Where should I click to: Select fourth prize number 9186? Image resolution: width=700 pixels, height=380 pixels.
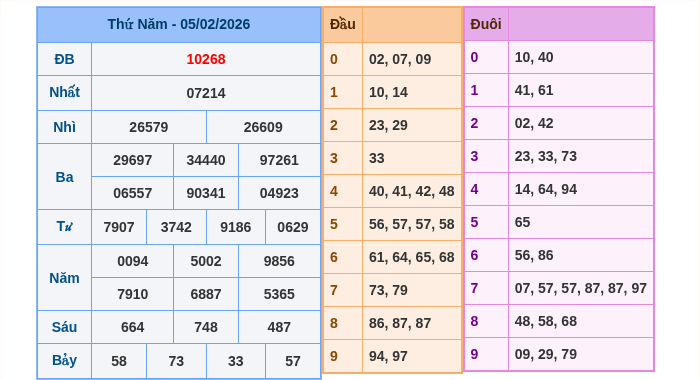[x=235, y=227]
